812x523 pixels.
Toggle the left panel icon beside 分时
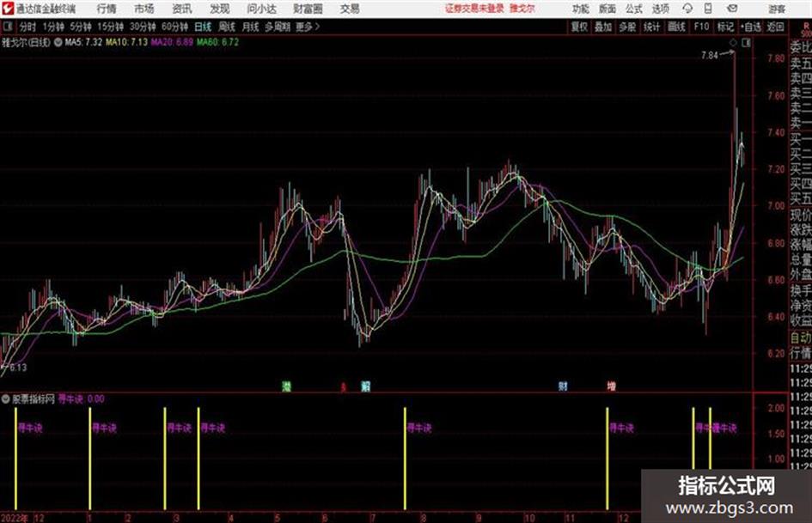[8, 27]
